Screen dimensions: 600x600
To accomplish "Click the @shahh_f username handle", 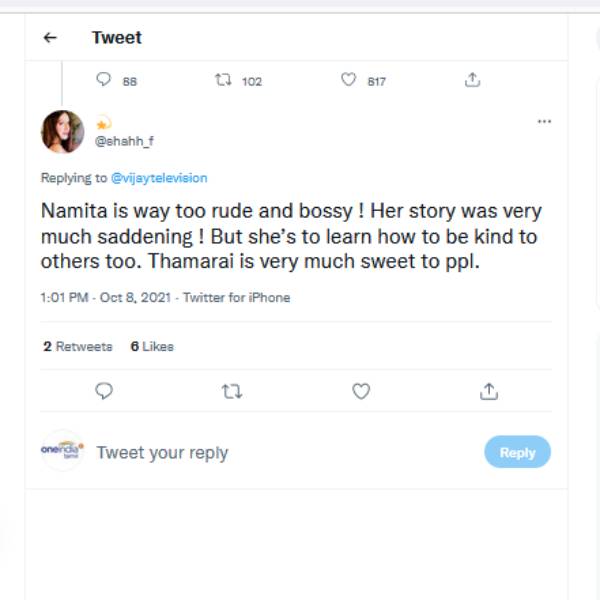I will [x=124, y=142].
